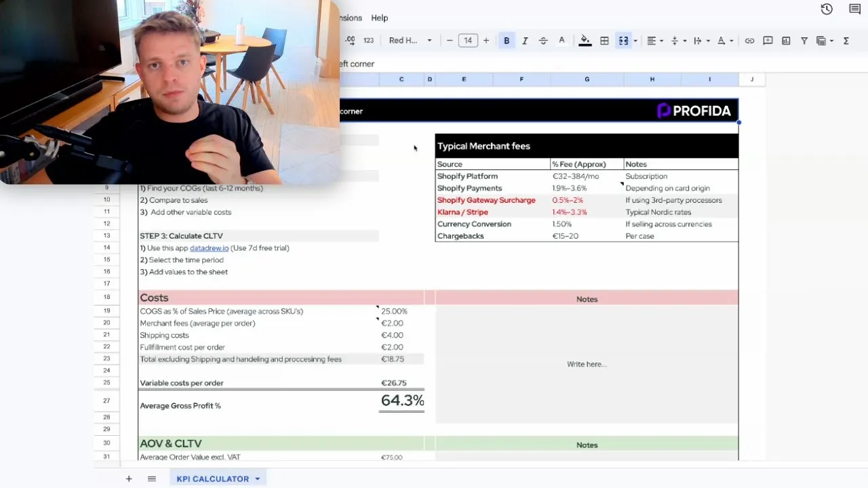Select column I header
868x488 pixels.
pyautogui.click(x=710, y=79)
